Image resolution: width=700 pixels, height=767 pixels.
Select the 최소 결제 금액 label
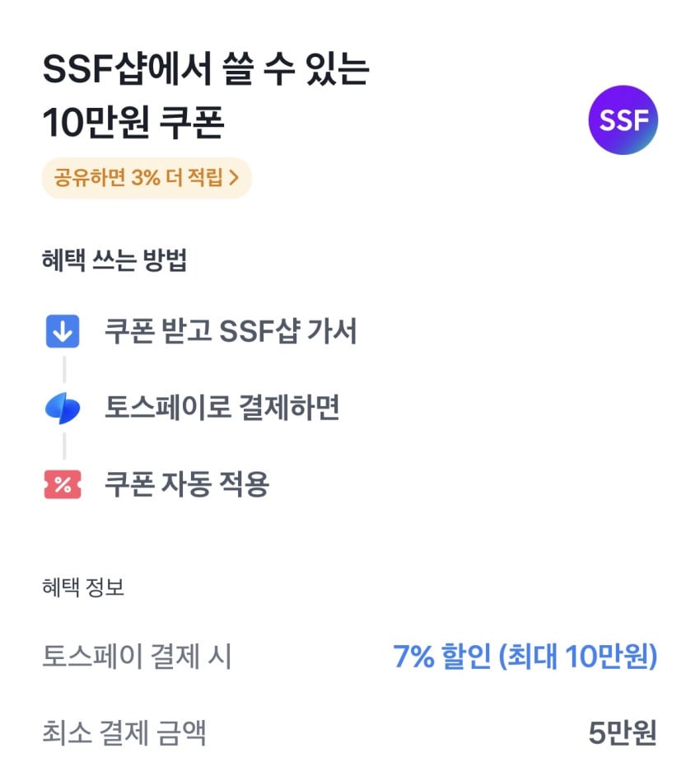[x=124, y=732]
